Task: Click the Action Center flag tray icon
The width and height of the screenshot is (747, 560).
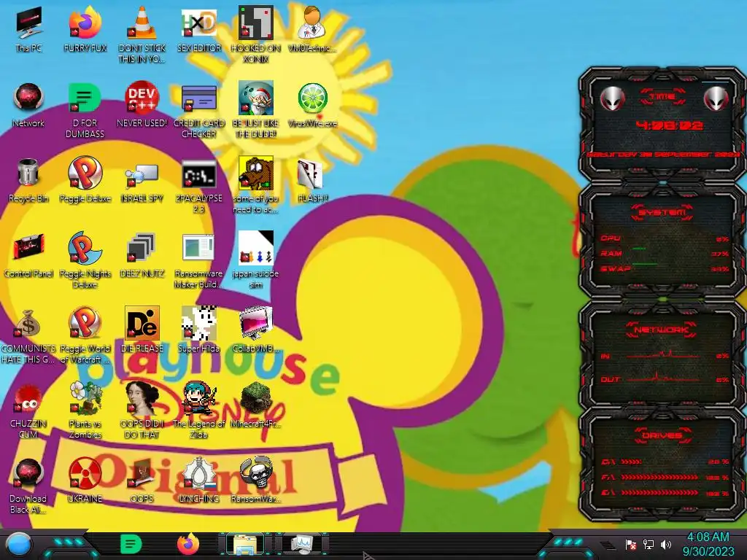Action: tap(631, 545)
